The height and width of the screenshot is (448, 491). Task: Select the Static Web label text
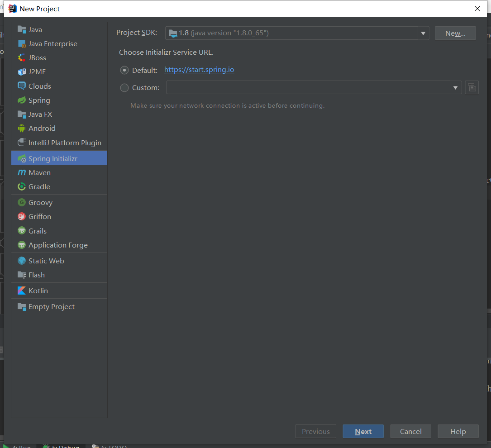[46, 261]
